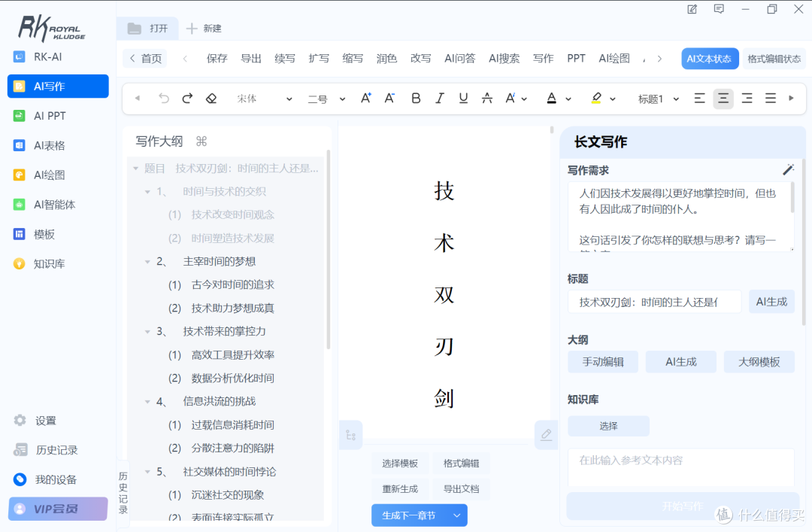Open 历史记录 in the sidebar
The height and width of the screenshot is (532, 812).
(58, 449)
